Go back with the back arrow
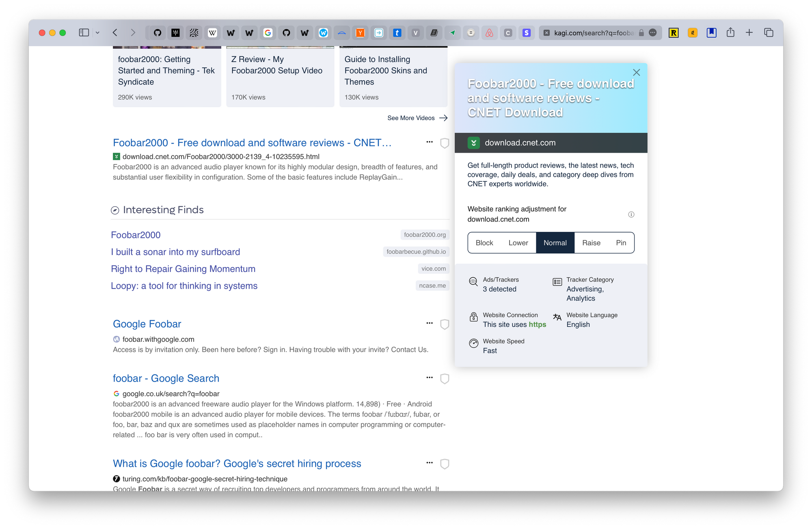This screenshot has height=529, width=812. coord(115,32)
